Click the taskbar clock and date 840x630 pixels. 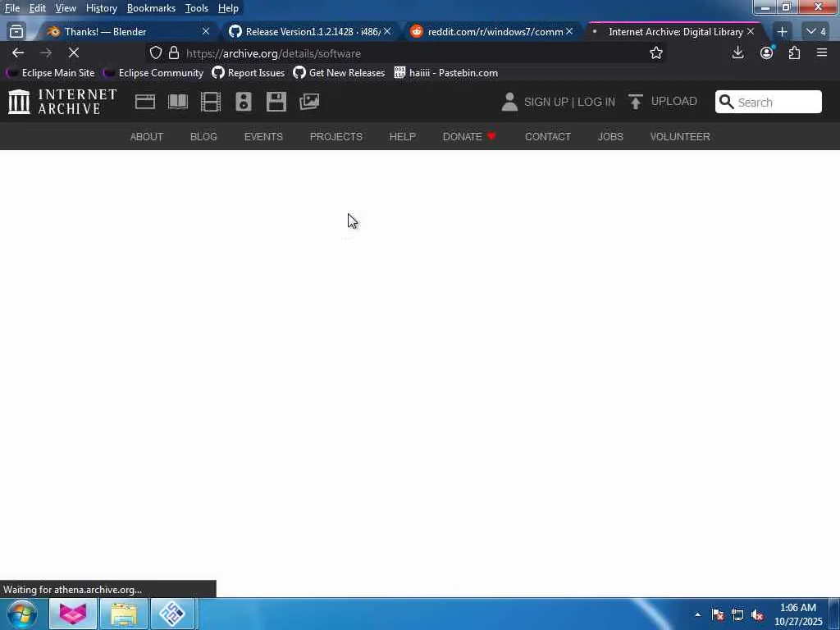coord(798,614)
